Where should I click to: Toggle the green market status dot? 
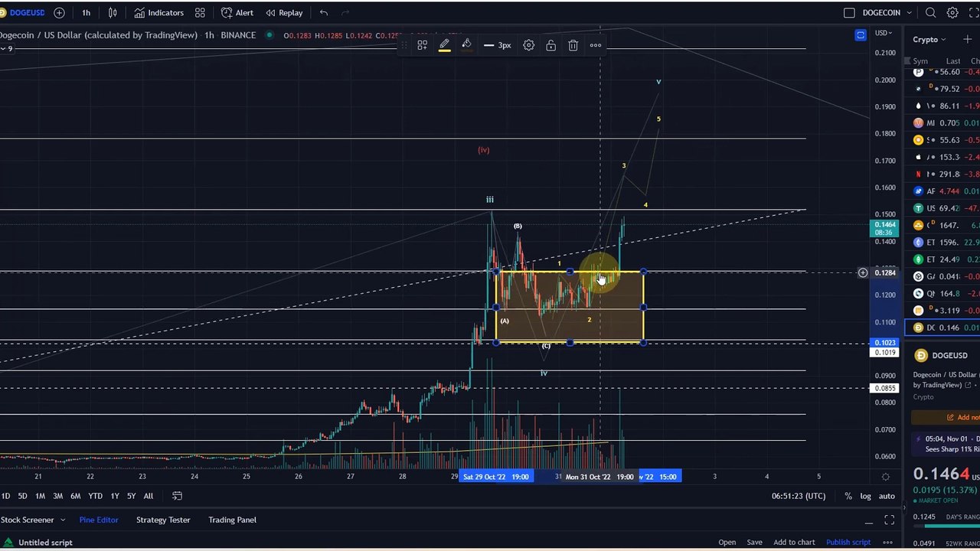pos(269,35)
